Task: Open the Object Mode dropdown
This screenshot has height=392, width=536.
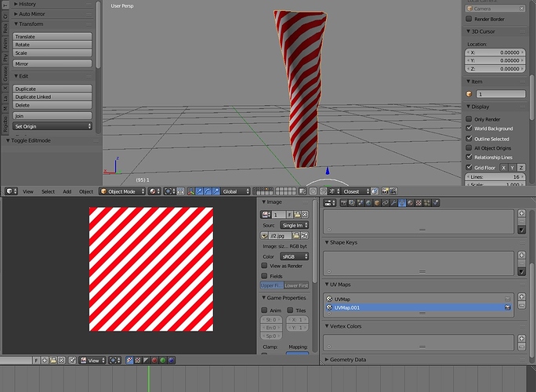Action: (x=122, y=191)
